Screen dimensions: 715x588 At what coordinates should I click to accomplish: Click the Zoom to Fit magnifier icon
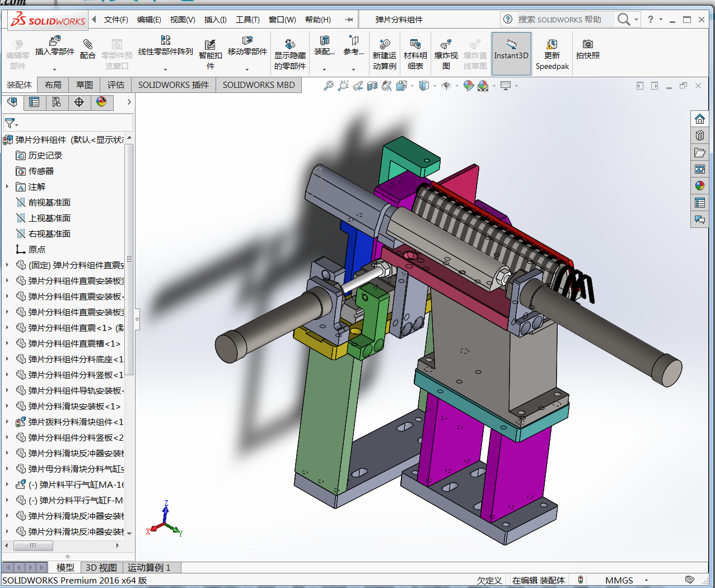(x=329, y=86)
